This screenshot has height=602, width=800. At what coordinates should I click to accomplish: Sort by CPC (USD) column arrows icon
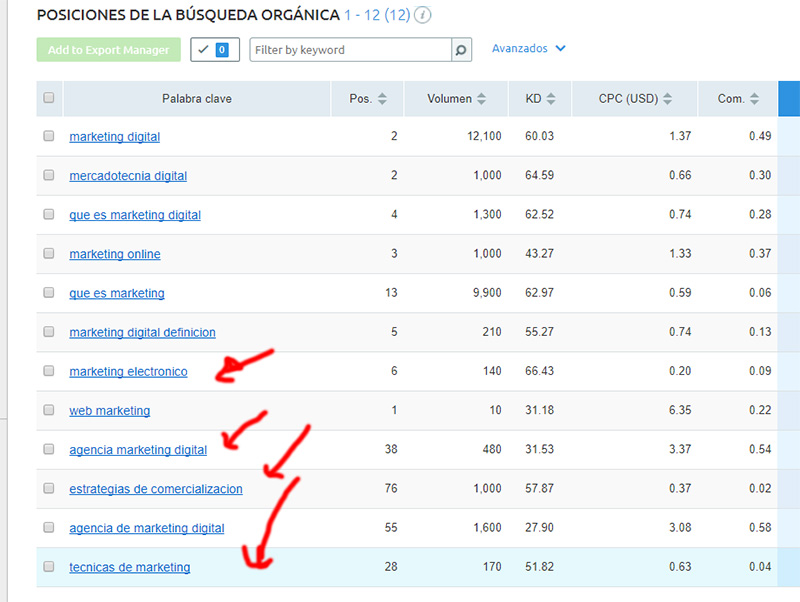[x=668, y=99]
